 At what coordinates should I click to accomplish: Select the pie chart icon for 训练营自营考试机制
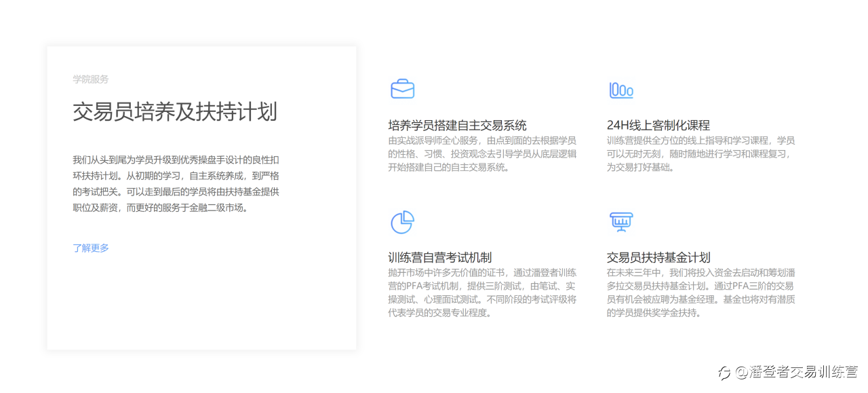pos(402,222)
